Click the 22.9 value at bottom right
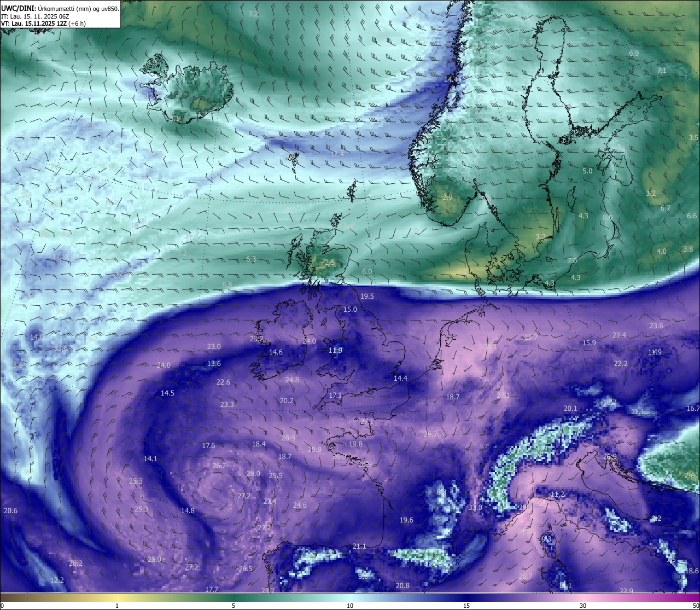This screenshot has width=700, height=610. pyautogui.click(x=627, y=590)
